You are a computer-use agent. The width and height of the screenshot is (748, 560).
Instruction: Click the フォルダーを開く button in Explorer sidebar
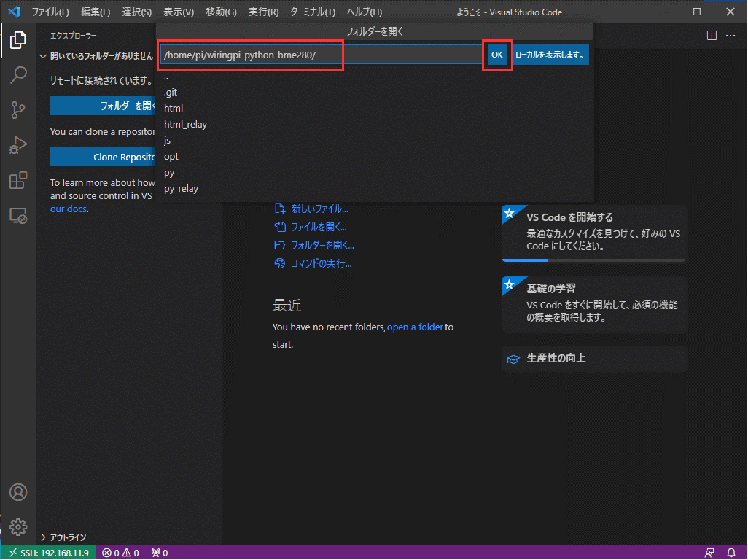point(103,106)
